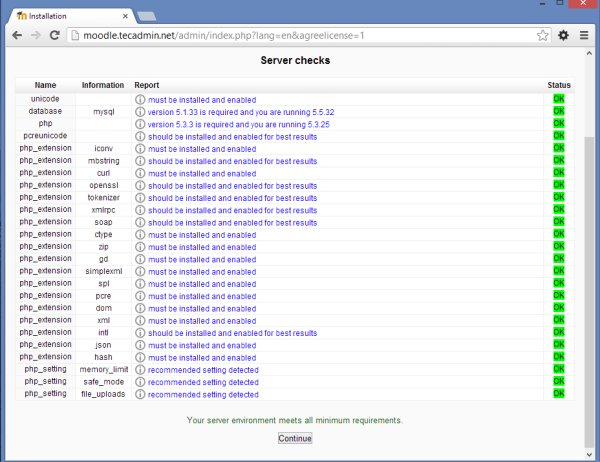Click the browser forward arrow
This screenshot has width=600, height=462.
pyautogui.click(x=36, y=35)
